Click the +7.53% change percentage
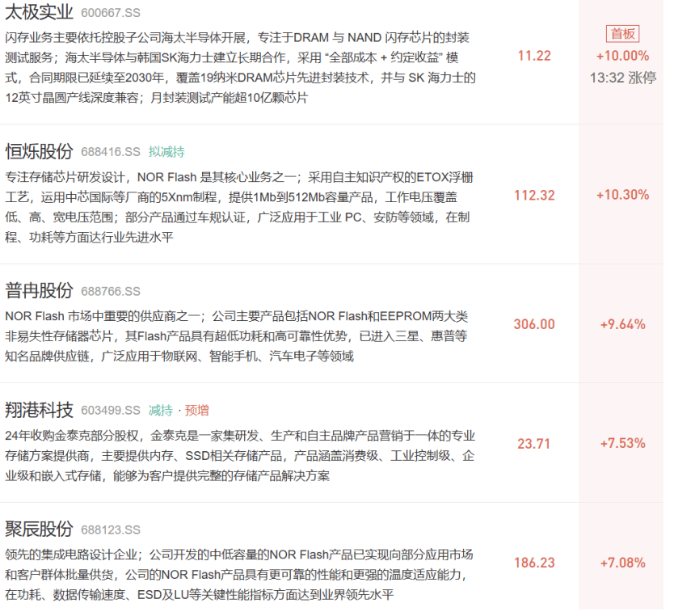 coord(622,443)
